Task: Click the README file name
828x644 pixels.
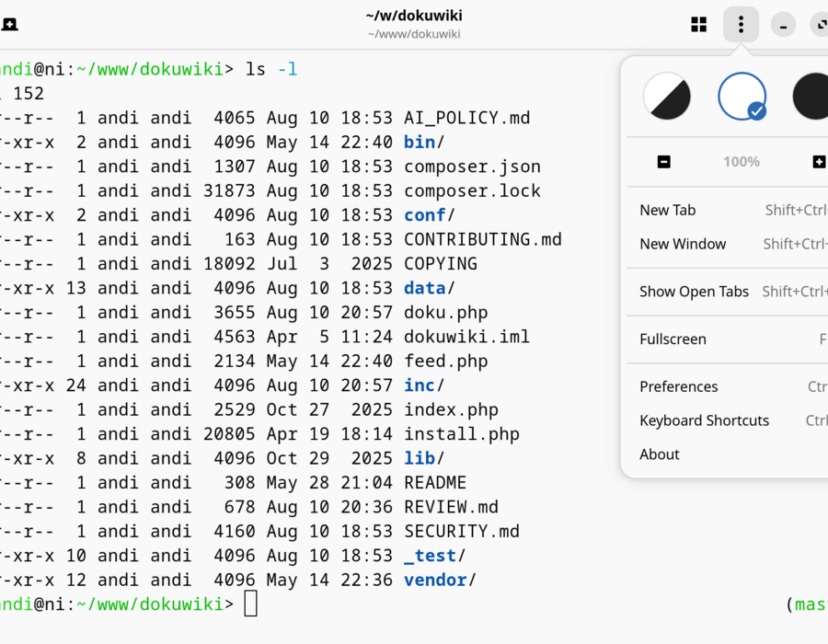Action: (435, 482)
